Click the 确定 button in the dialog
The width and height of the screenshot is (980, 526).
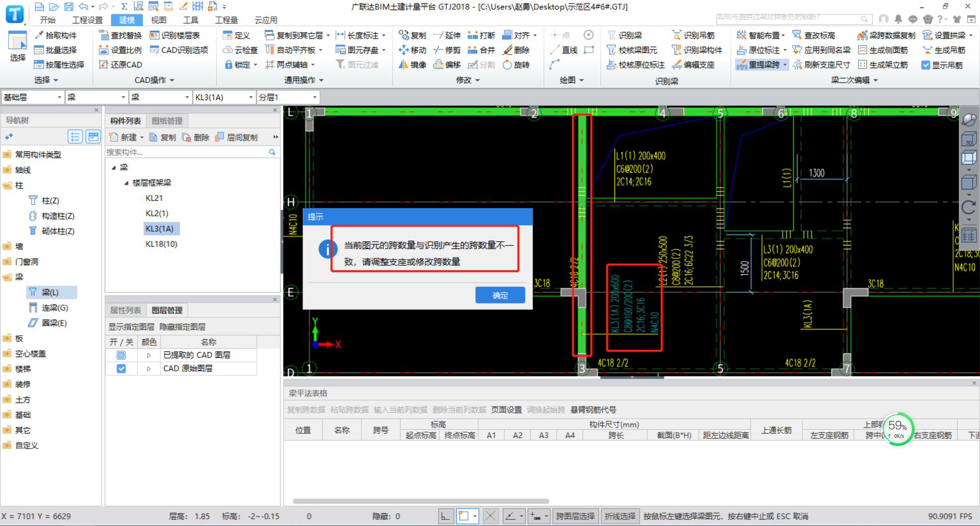(x=500, y=295)
